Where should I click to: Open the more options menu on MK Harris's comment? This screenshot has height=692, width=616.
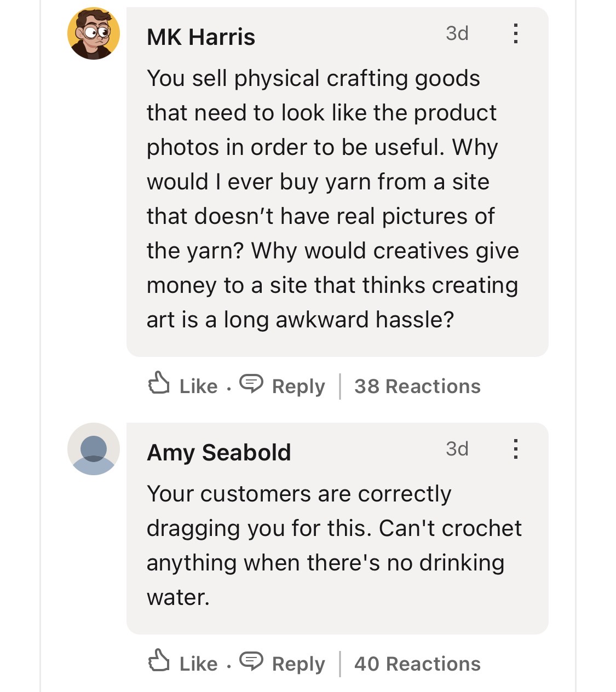(x=515, y=33)
